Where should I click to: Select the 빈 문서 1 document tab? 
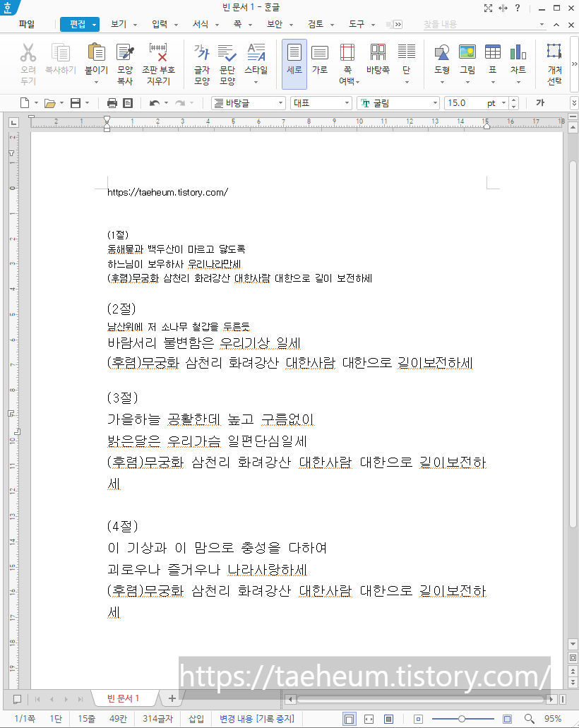point(123,698)
